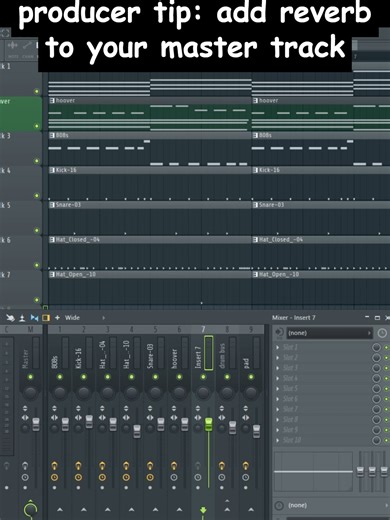Click the blue bow-tie icon in mixer toolbar
390x520 pixels.
pyautogui.click(x=34, y=318)
